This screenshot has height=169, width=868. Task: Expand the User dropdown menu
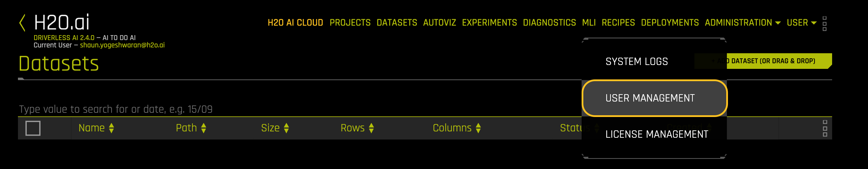(802, 23)
